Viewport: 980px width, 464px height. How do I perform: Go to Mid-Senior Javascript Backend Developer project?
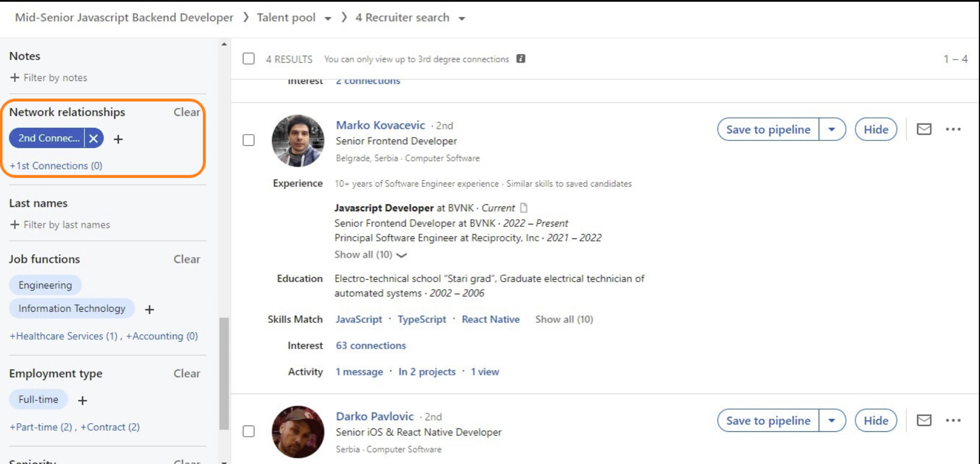coord(124,17)
